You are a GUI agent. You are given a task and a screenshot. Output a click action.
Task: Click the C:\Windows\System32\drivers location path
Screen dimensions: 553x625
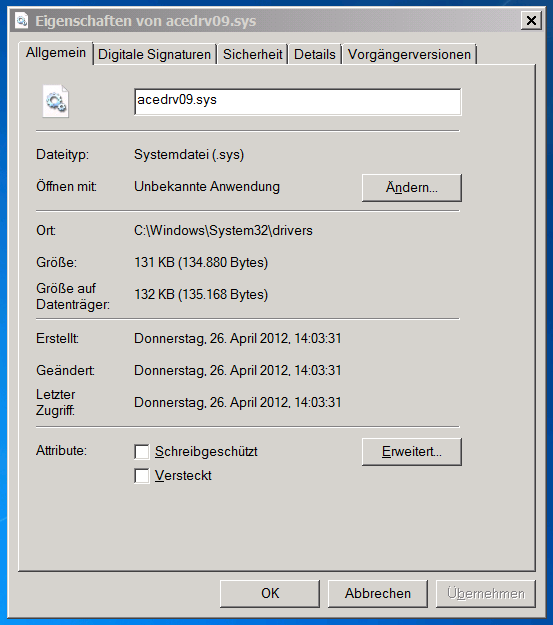coord(223,230)
